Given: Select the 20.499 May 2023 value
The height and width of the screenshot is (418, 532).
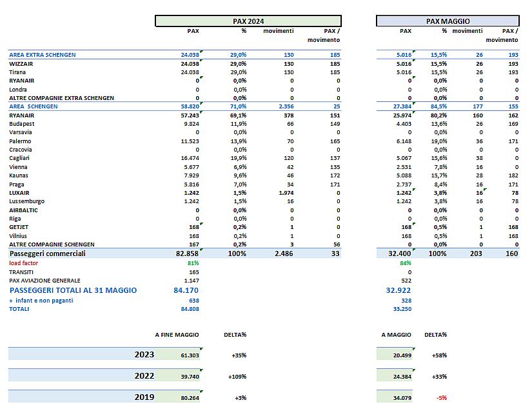Looking at the screenshot, I should [402, 355].
